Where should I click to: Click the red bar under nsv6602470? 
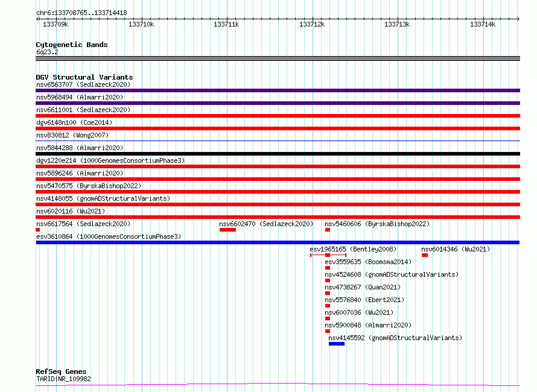coord(227,230)
